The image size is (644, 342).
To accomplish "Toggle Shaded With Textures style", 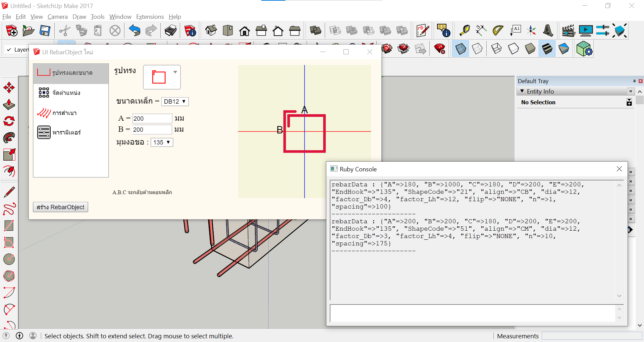I will click(547, 49).
